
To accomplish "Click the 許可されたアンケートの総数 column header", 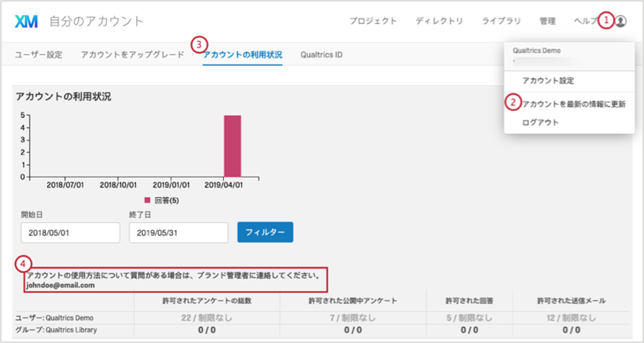I will tap(207, 300).
